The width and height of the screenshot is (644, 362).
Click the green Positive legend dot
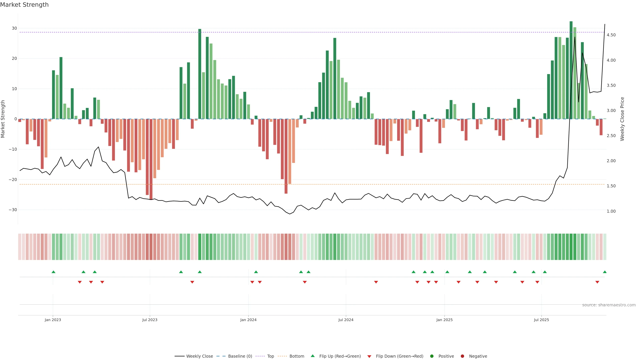[432, 356]
